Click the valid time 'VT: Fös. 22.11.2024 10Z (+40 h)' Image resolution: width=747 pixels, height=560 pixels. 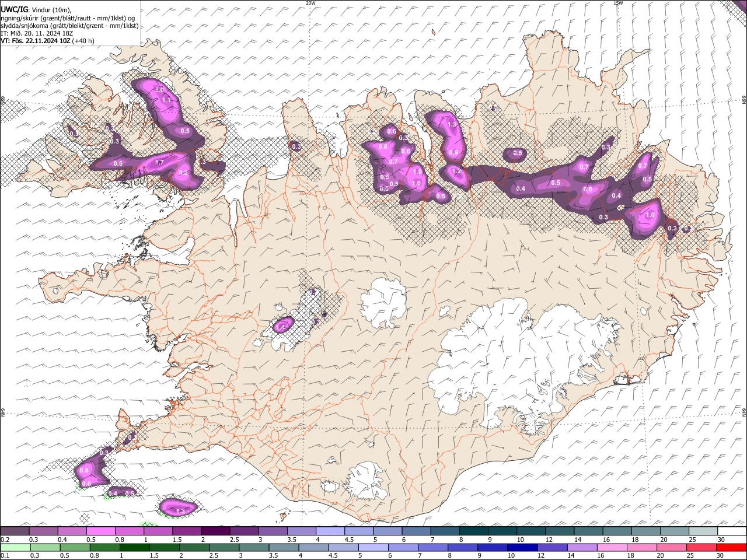click(47, 41)
